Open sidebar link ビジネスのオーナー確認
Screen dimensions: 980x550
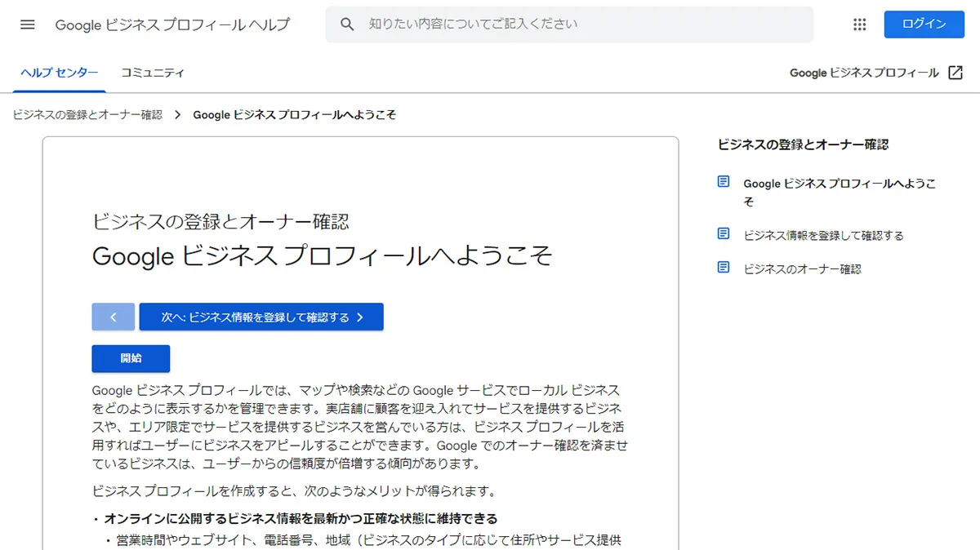click(802, 267)
